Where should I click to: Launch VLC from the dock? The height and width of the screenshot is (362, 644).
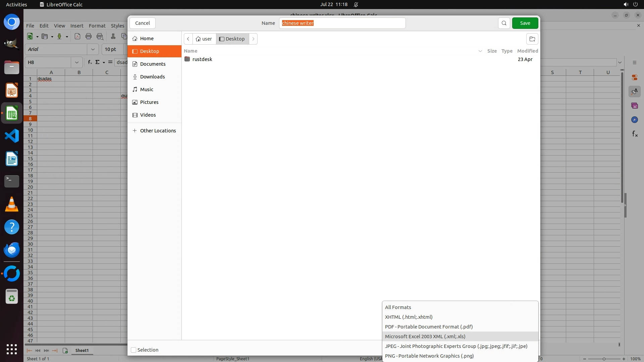(x=12, y=204)
